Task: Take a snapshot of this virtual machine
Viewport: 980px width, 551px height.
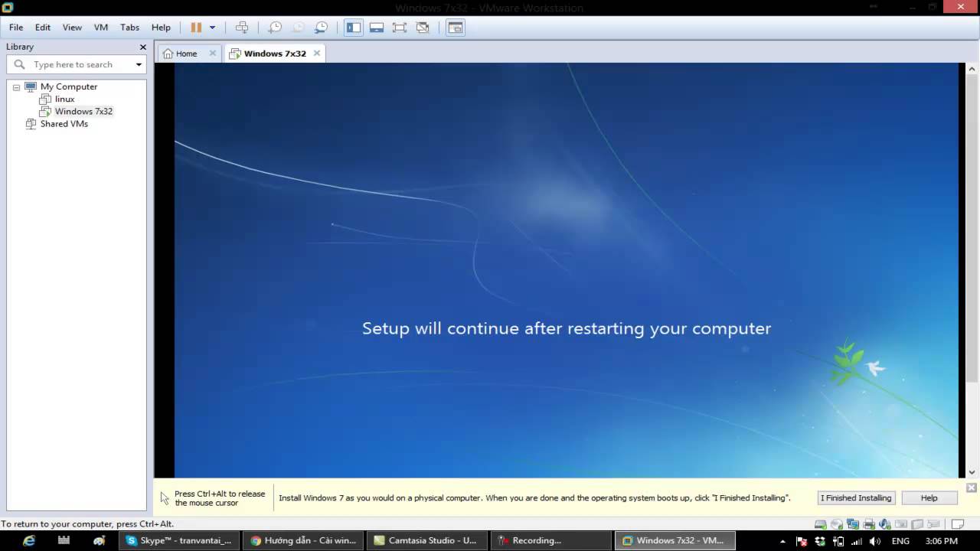Action: click(x=275, y=28)
